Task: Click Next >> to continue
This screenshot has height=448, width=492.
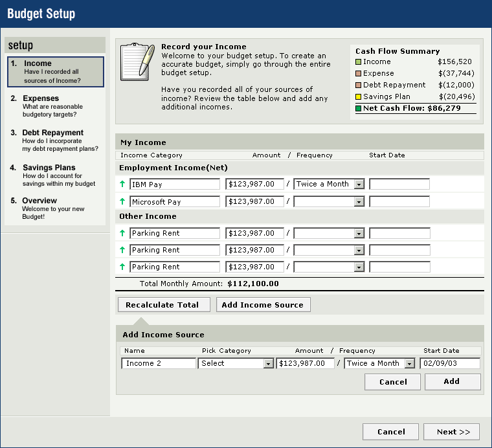Action: tap(451, 432)
